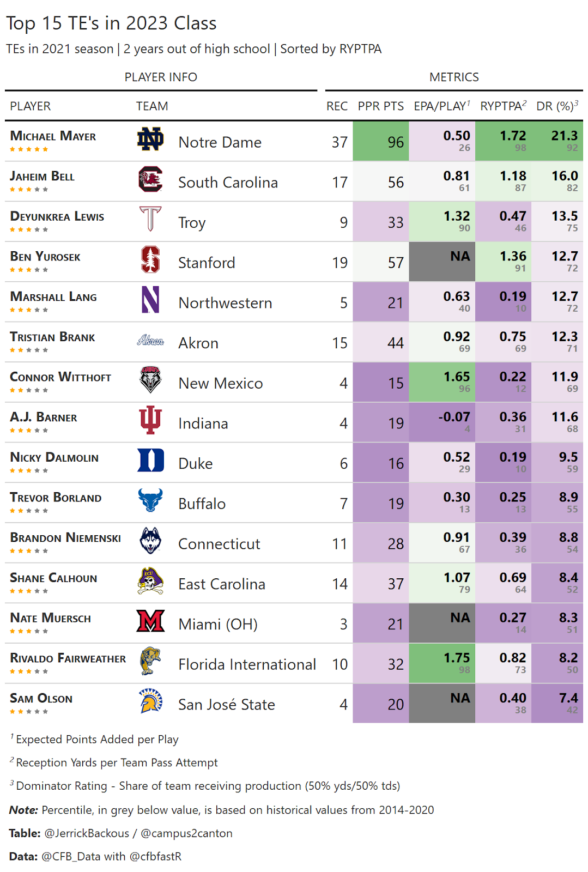Image resolution: width=588 pixels, height=872 pixels.
Task: Click Jaheim Bell's star rating
Action: pyautogui.click(x=29, y=190)
